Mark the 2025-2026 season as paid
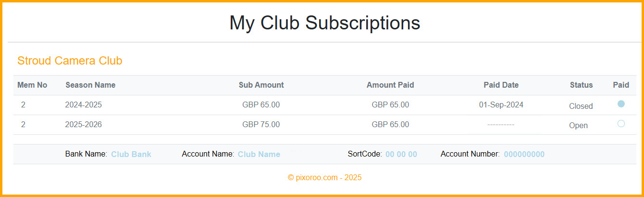 (621, 124)
